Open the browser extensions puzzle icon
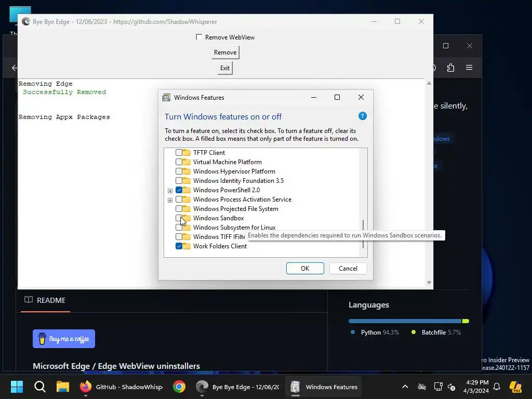532x399 pixels. (450, 68)
